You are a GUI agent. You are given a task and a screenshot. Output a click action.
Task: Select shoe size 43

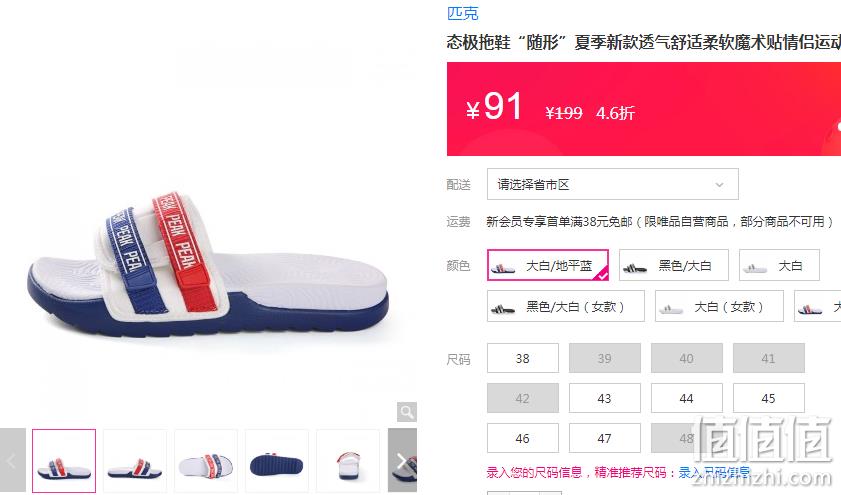coord(605,398)
